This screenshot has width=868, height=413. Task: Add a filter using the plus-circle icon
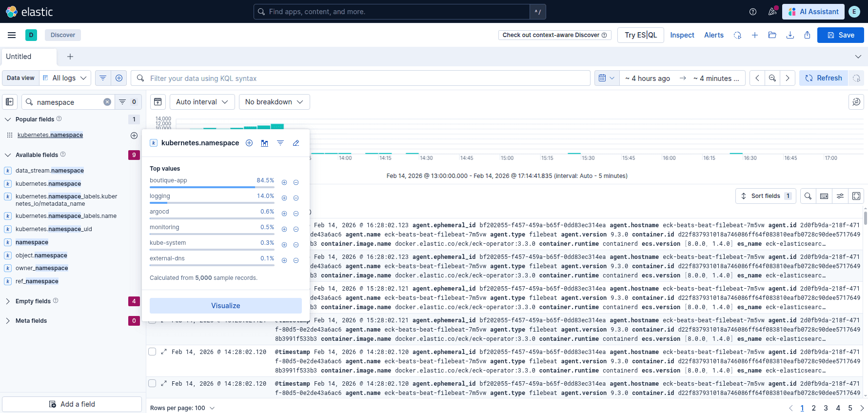pyautogui.click(x=119, y=78)
